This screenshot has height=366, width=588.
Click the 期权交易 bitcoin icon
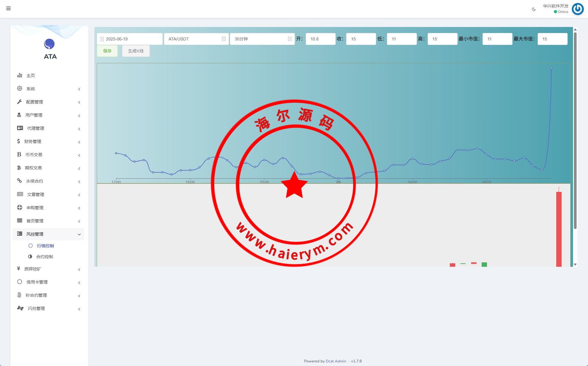[x=19, y=168]
